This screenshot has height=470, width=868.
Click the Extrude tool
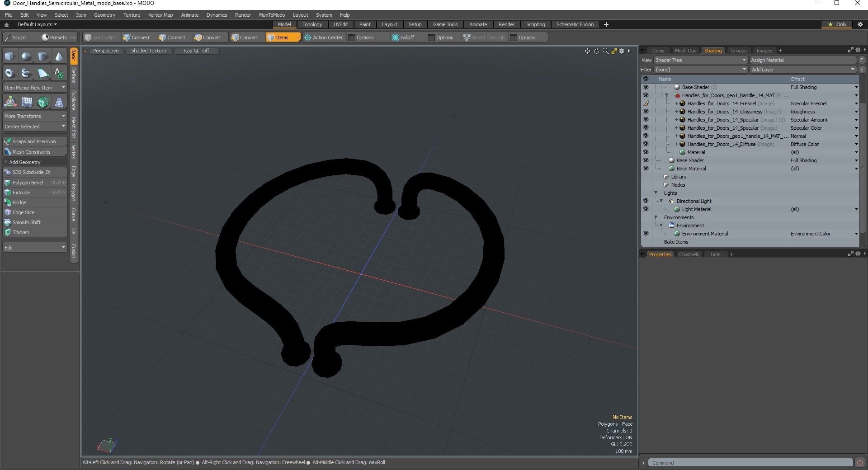35,193
